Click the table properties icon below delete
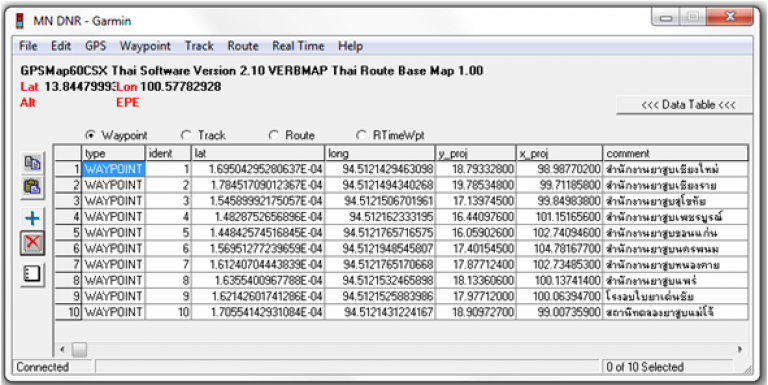Viewport: 768px width, 385px height. 32,275
